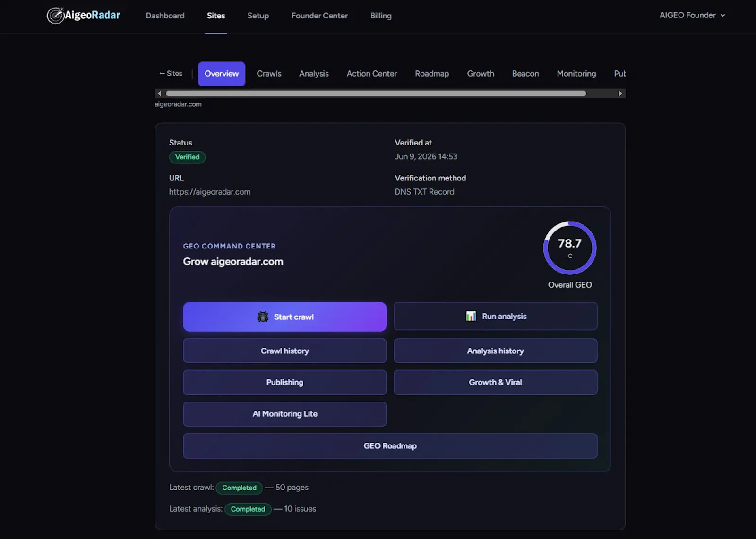Click the right scroll arrow of tab scrollbar

tap(620, 94)
